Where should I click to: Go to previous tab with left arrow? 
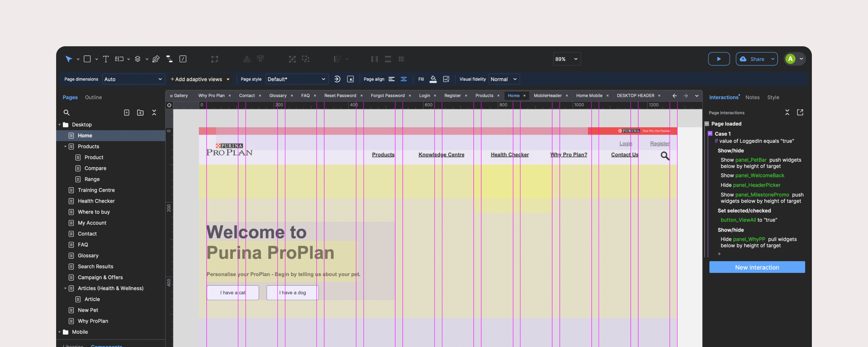point(675,96)
